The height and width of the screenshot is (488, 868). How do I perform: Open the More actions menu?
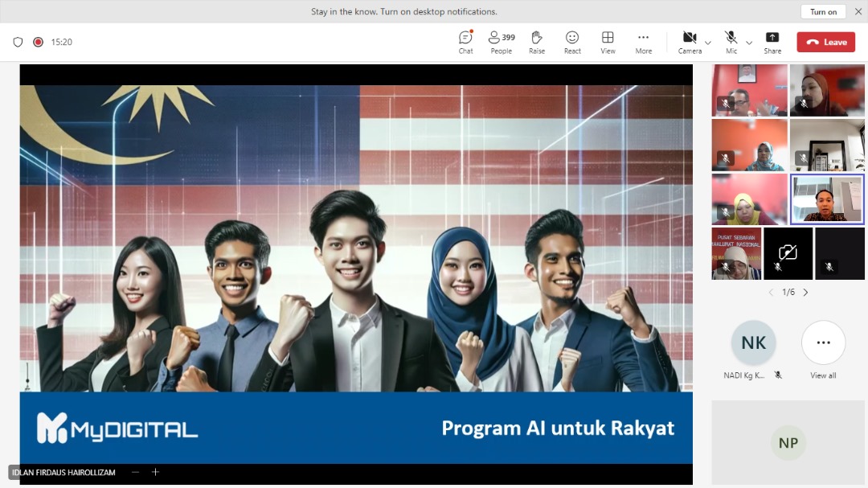tap(643, 42)
